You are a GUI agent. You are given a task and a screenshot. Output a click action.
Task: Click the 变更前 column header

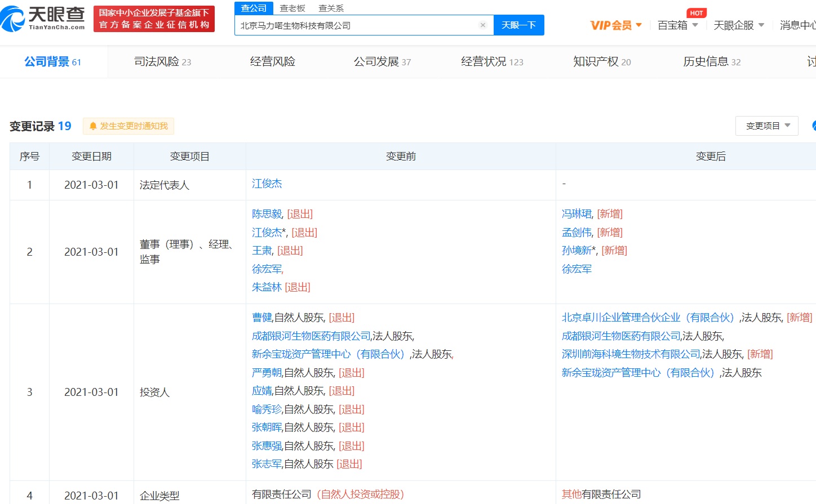point(401,157)
